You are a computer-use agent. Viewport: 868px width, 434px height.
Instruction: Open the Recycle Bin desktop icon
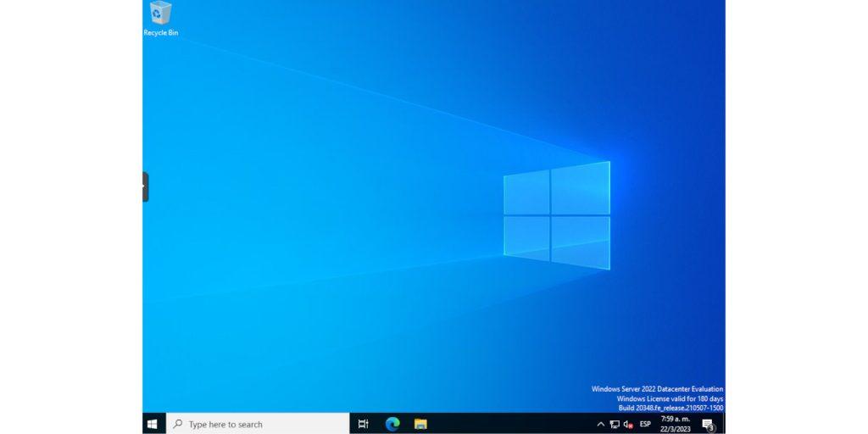[x=160, y=19]
